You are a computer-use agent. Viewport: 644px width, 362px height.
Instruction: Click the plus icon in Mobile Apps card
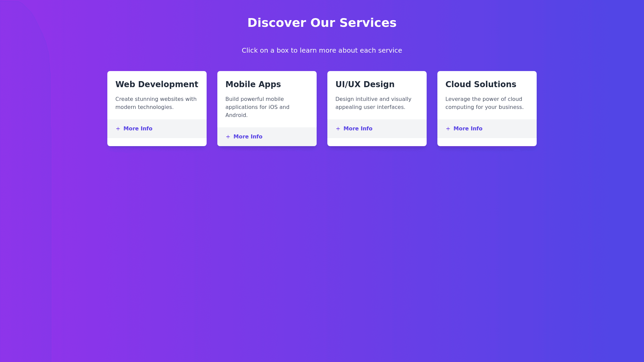(x=228, y=137)
